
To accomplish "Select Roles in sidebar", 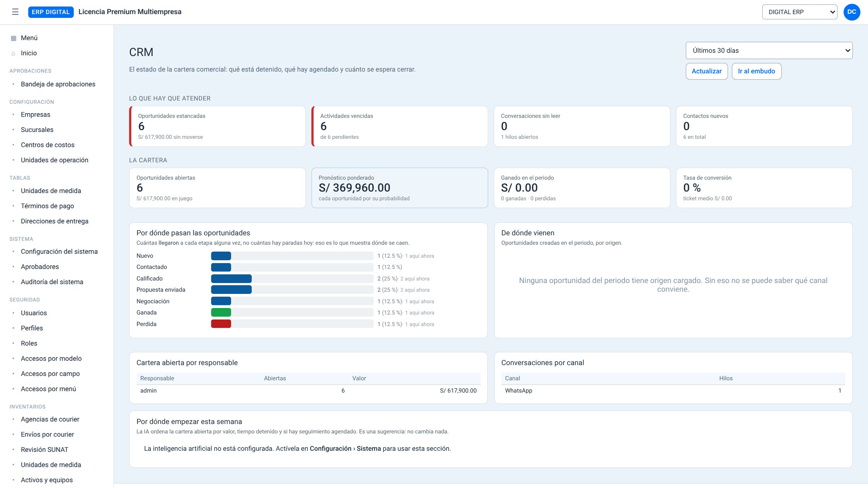I will tap(29, 343).
